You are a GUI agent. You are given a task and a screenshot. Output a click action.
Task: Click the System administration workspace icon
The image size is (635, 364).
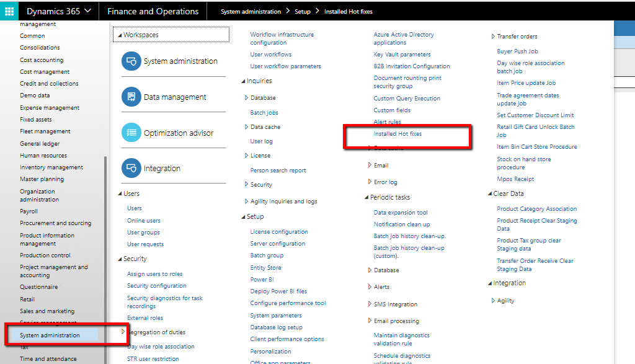131,61
